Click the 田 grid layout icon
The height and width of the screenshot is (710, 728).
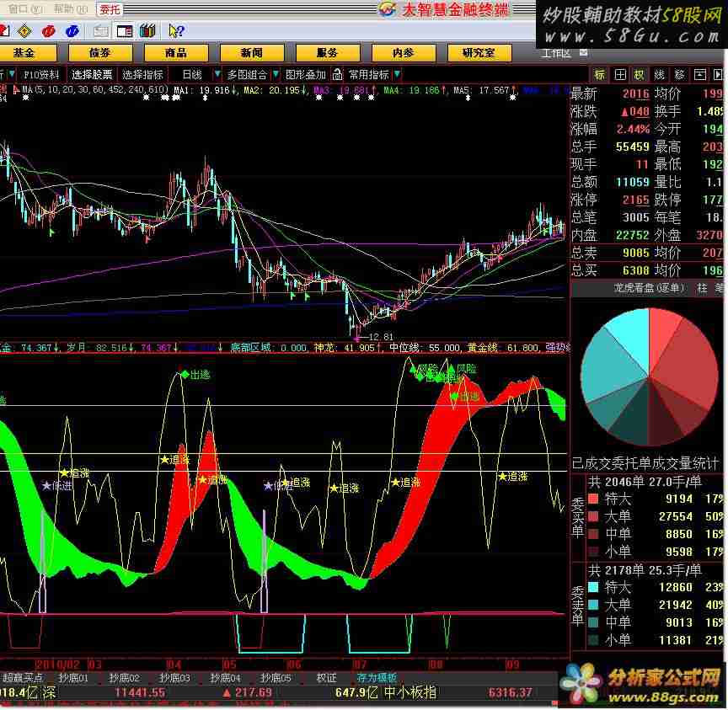(x=619, y=74)
